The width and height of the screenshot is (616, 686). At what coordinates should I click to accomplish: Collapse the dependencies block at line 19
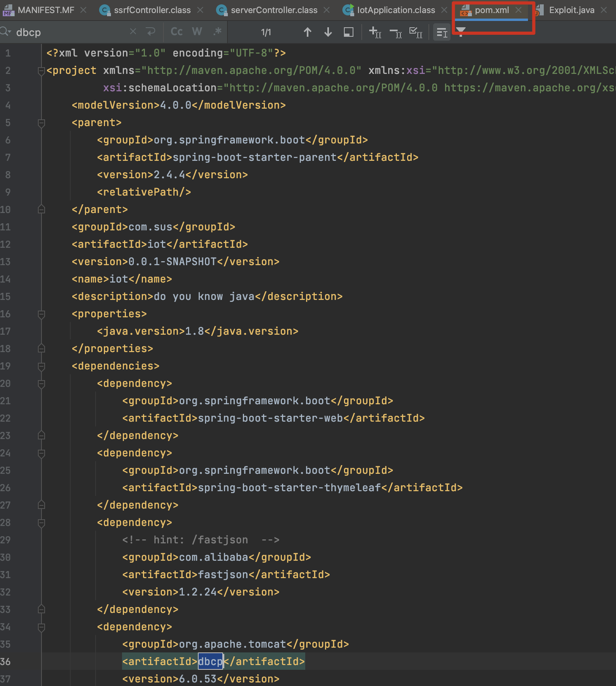[41, 366]
